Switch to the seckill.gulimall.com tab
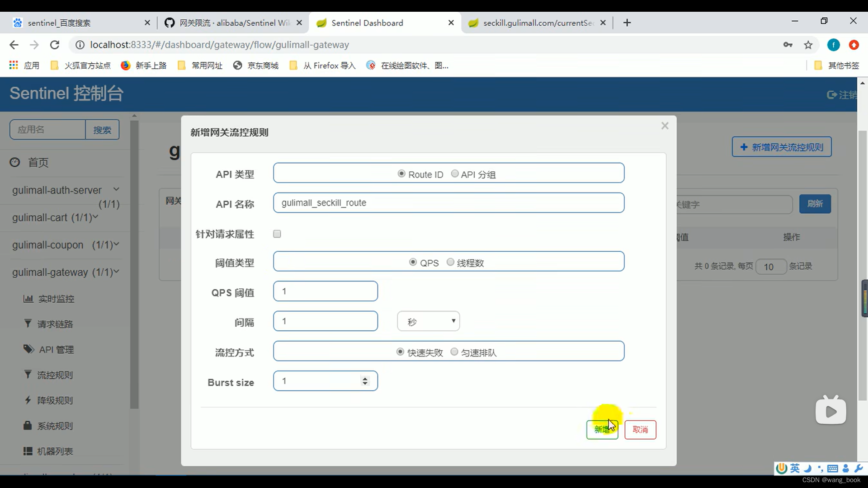Screen dimensions: 868x488 tap(536, 23)
